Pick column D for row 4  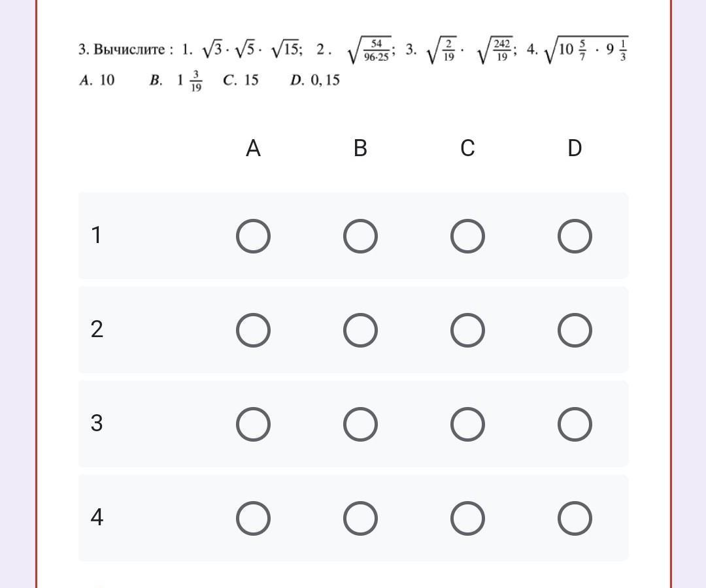(x=575, y=518)
